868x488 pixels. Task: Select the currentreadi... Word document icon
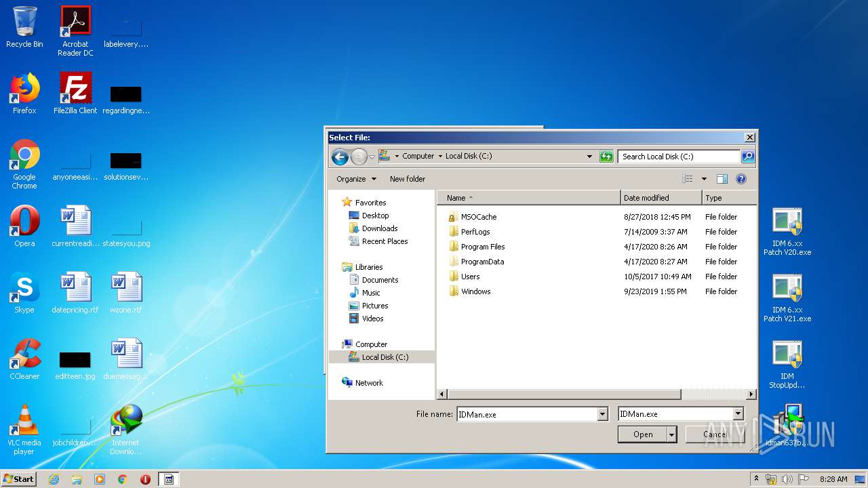click(75, 226)
